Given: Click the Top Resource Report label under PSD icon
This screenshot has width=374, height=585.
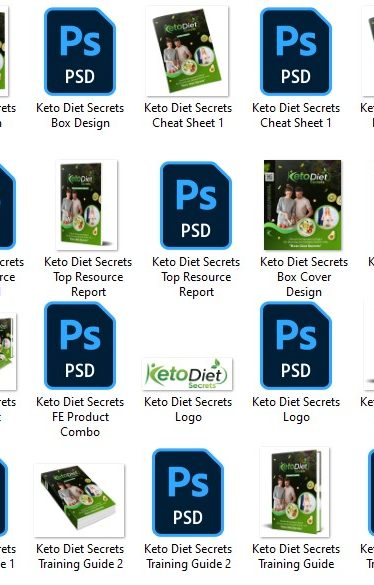Looking at the screenshot, I should pos(196,277).
